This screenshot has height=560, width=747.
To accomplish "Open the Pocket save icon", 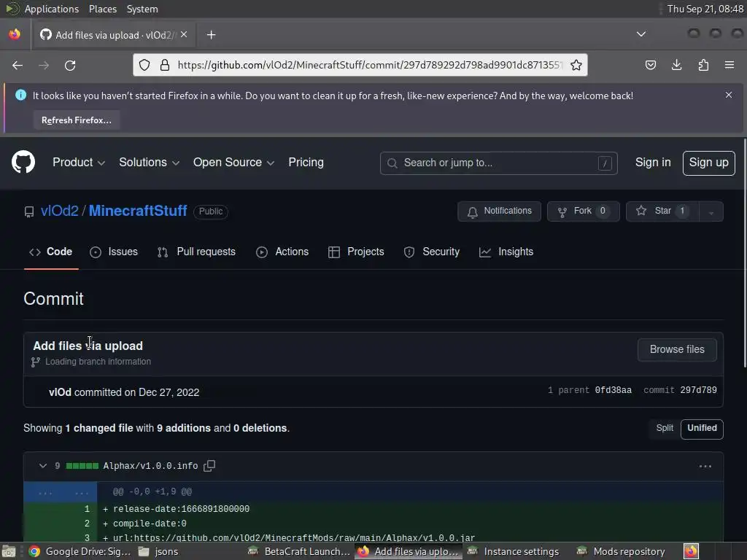I will (650, 65).
